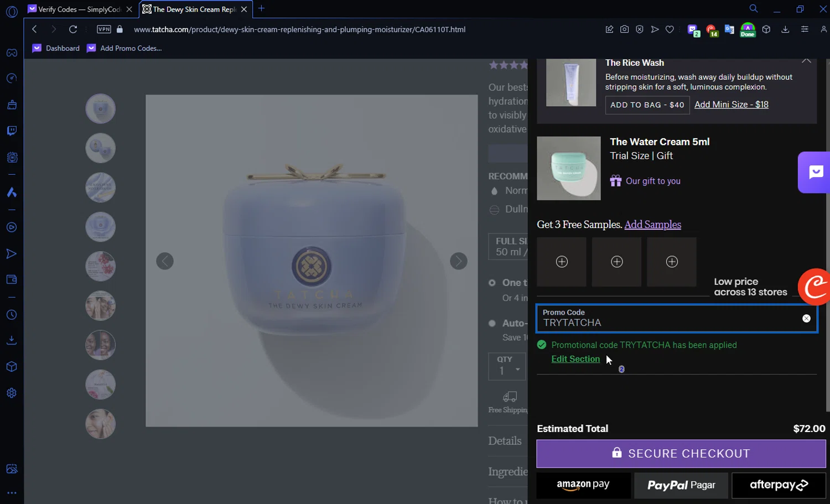Add third free sample slot

(x=672, y=262)
